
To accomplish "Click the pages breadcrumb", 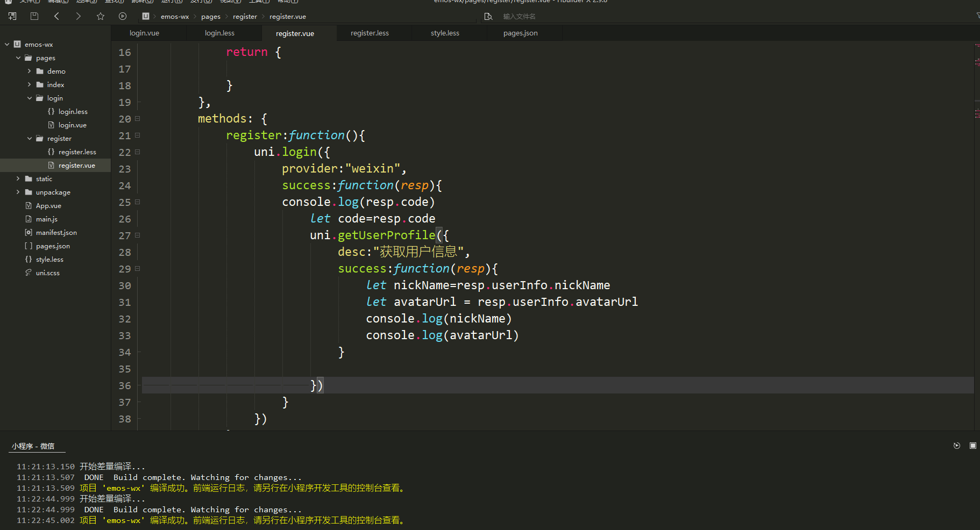I will (x=211, y=17).
